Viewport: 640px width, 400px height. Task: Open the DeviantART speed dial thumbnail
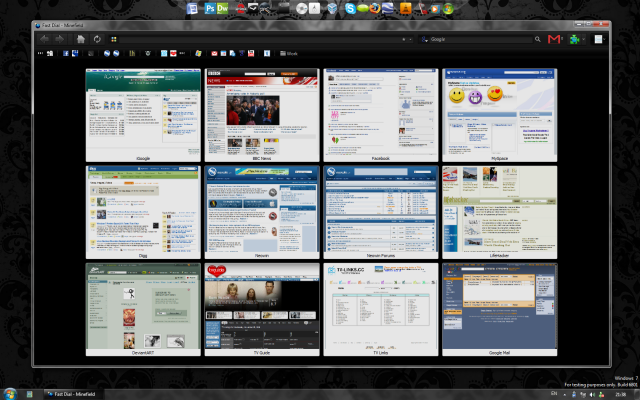pos(143,309)
